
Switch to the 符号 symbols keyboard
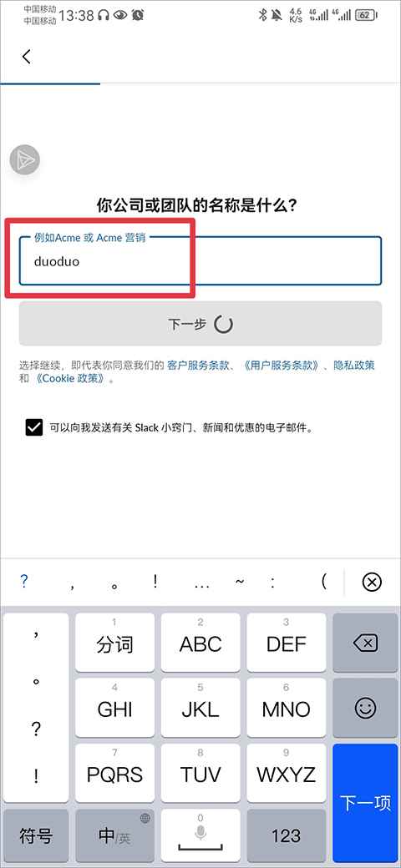coord(36,835)
